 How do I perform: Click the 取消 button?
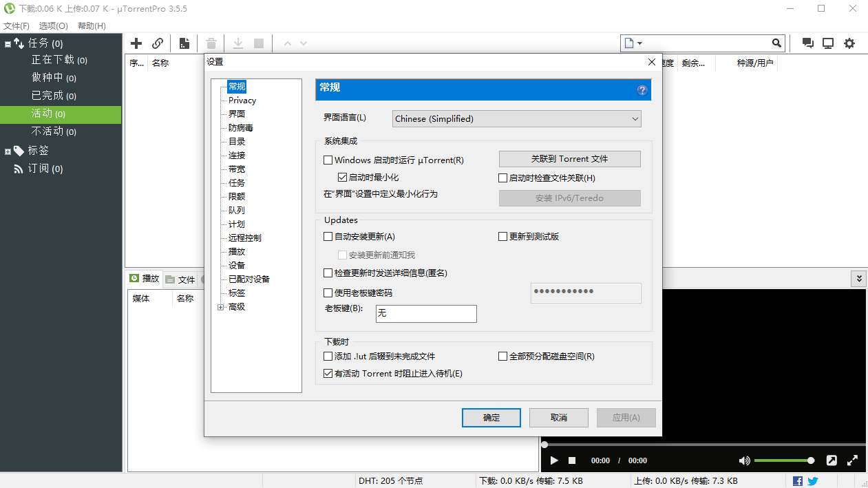[x=559, y=418]
